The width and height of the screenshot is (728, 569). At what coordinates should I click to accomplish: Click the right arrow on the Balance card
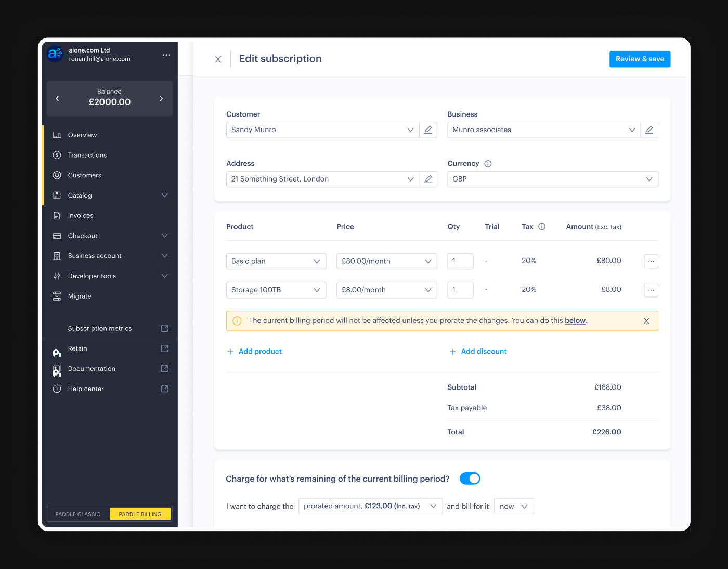click(162, 98)
